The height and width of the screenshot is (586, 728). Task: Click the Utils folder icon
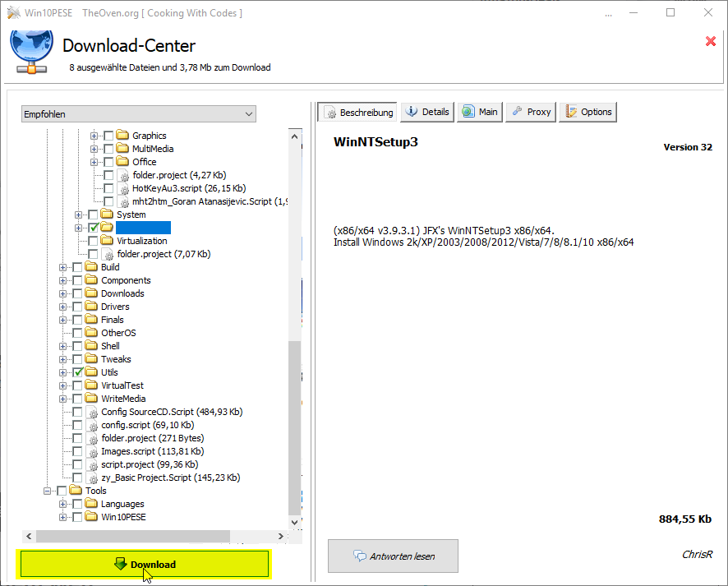click(x=91, y=372)
